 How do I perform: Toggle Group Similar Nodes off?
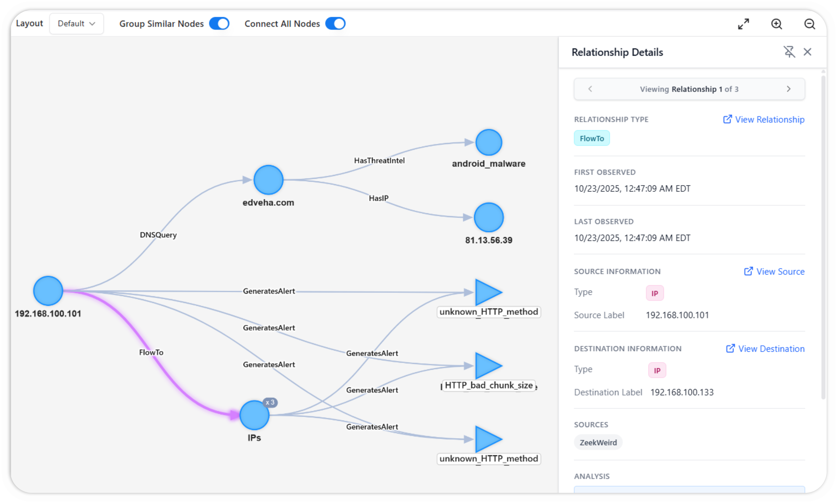[x=219, y=24]
